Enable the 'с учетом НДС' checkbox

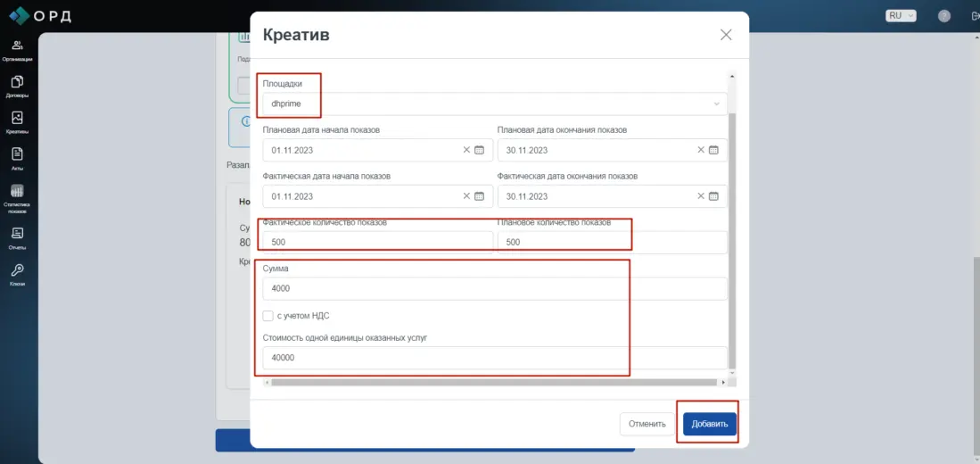pyautogui.click(x=268, y=316)
